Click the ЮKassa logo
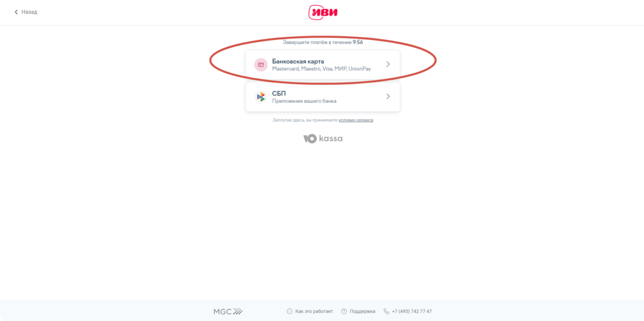The width and height of the screenshot is (644, 321). click(x=323, y=139)
